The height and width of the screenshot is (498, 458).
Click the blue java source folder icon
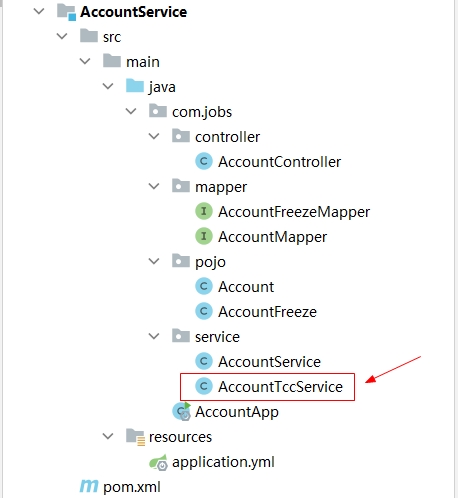[135, 86]
